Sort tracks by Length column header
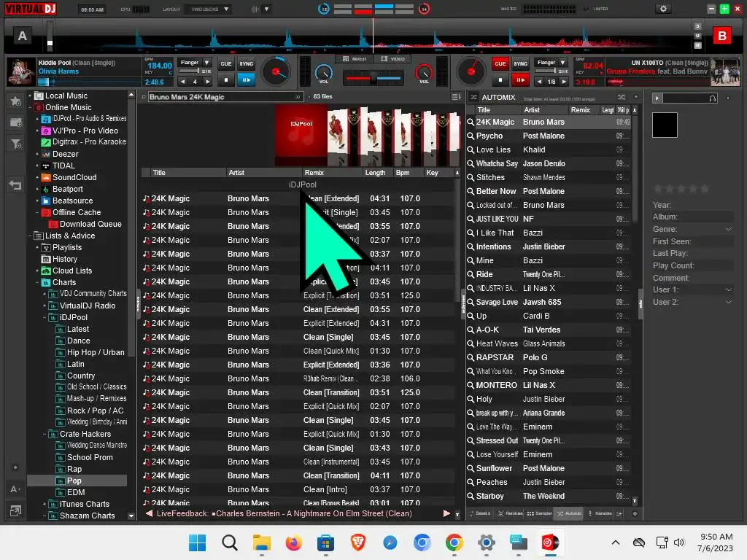747x560 pixels. tap(377, 173)
